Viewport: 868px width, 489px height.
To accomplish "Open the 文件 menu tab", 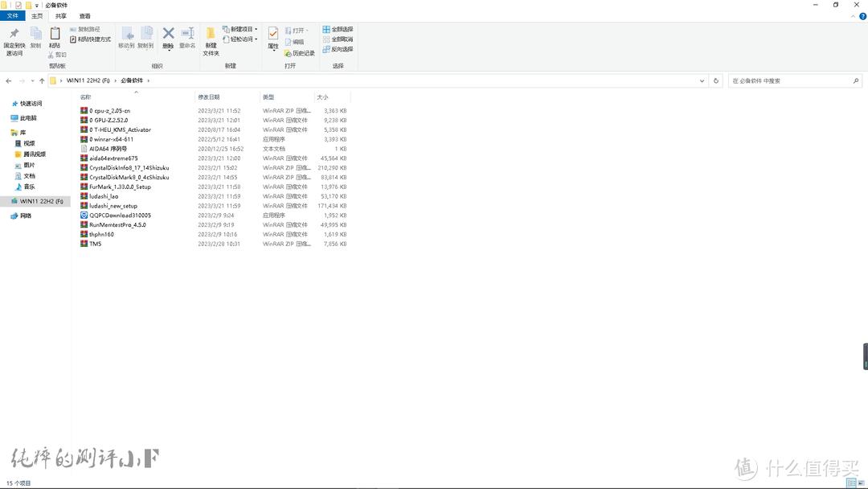I will pos(14,16).
